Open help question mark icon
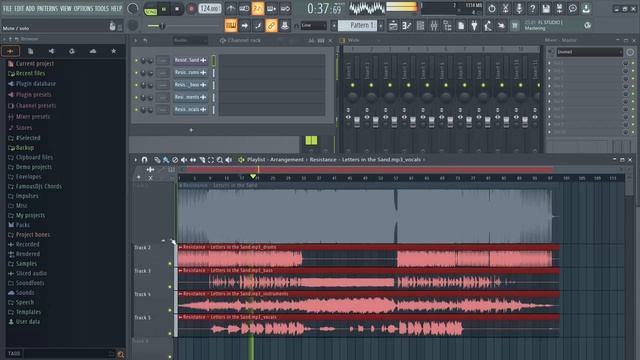The image size is (640, 360). pos(532,9)
